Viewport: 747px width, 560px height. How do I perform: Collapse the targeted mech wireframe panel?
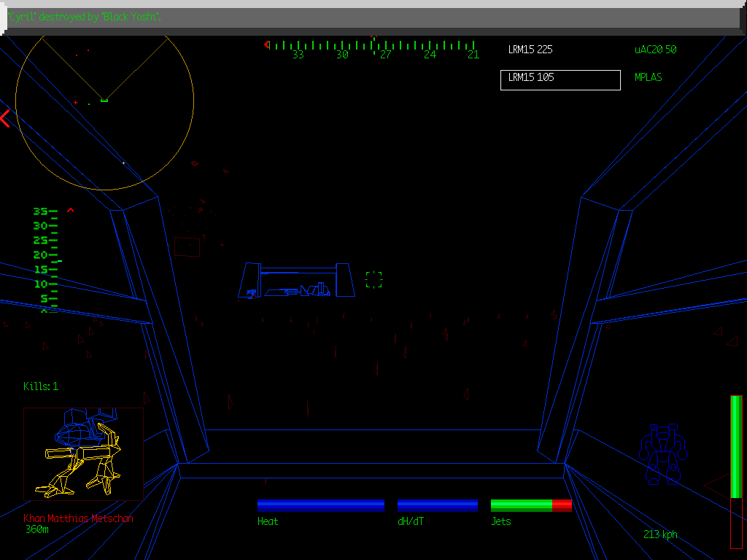(x=83, y=454)
